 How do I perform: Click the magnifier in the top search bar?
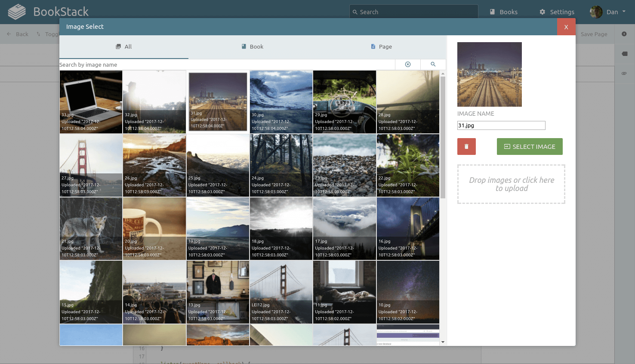point(355,12)
